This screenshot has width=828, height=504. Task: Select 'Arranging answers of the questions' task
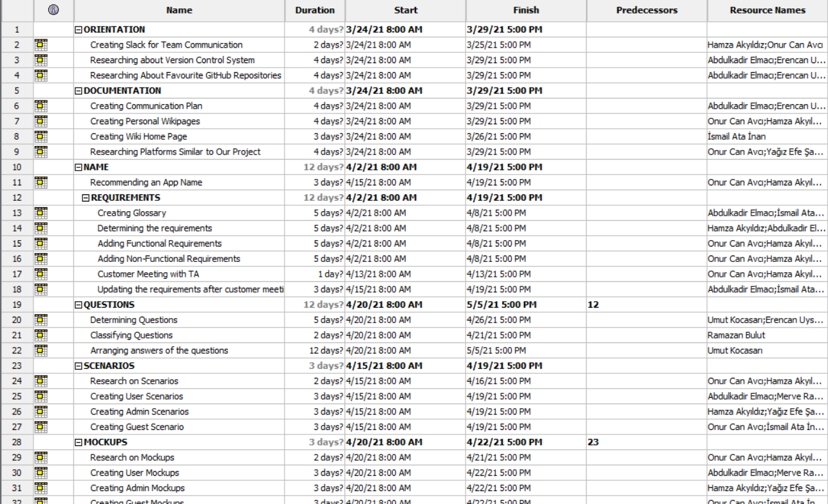[x=159, y=351]
